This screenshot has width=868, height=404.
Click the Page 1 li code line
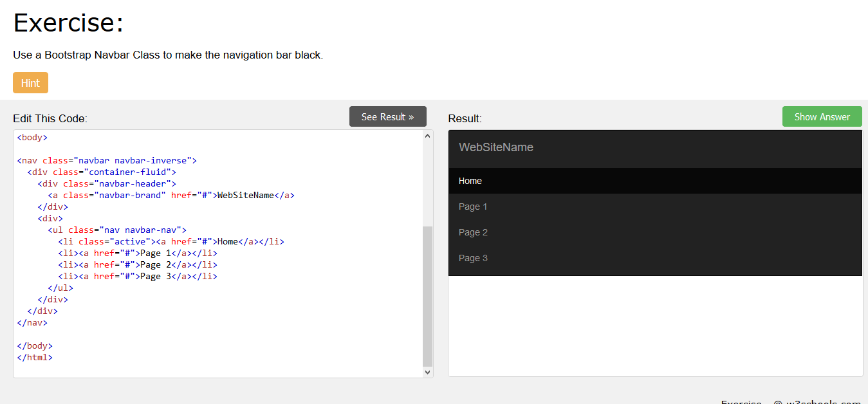(138, 253)
